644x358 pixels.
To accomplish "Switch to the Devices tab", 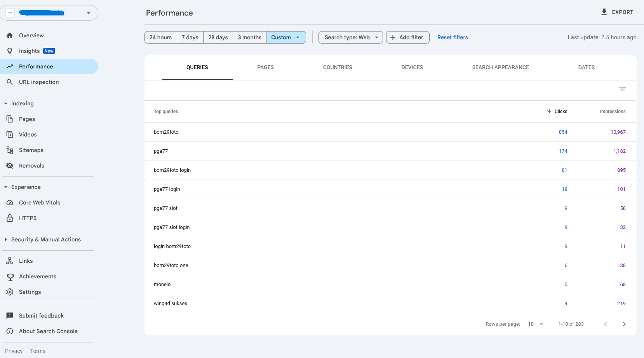I will click(x=412, y=67).
